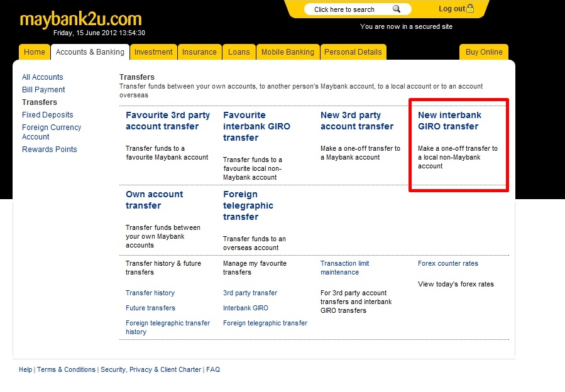Open the Transfer history link
Screen dimensions: 565x392
150,293
